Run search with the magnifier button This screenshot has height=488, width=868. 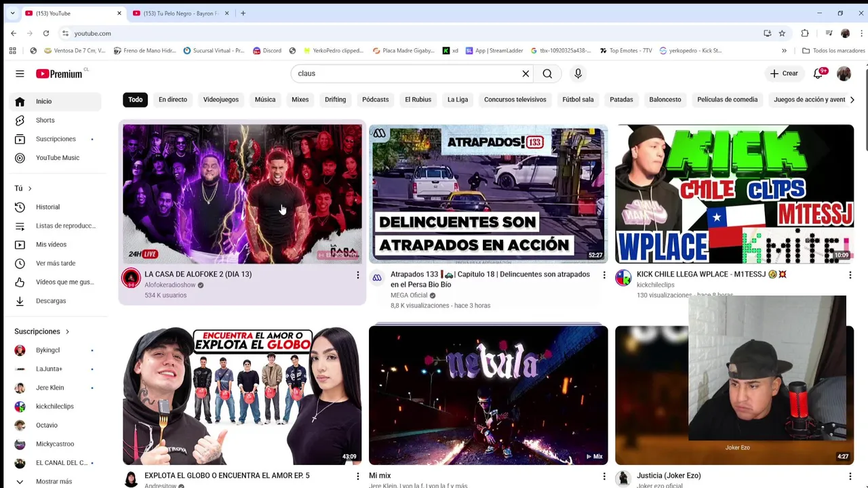pos(547,73)
